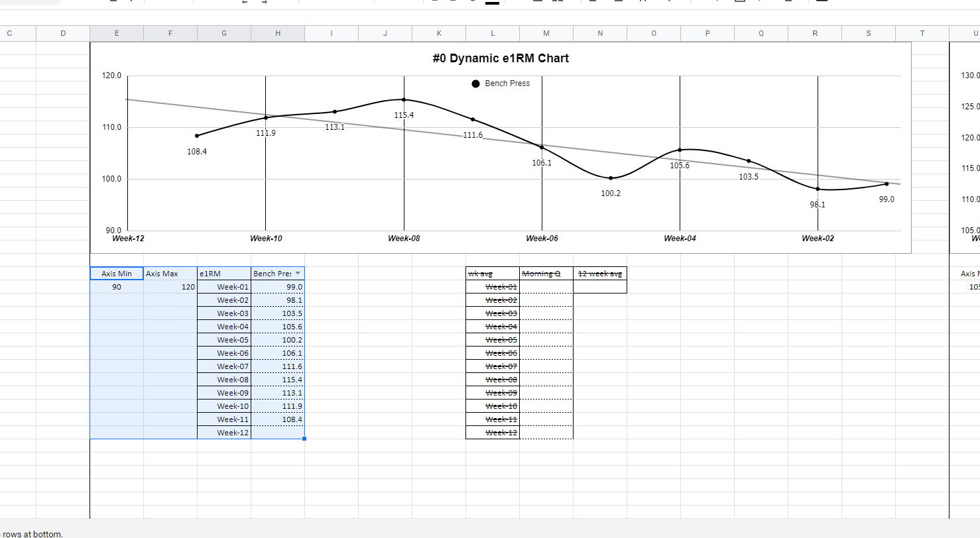This screenshot has height=538, width=980.
Task: Click the Bench Press legend entry in chart
Action: click(501, 83)
